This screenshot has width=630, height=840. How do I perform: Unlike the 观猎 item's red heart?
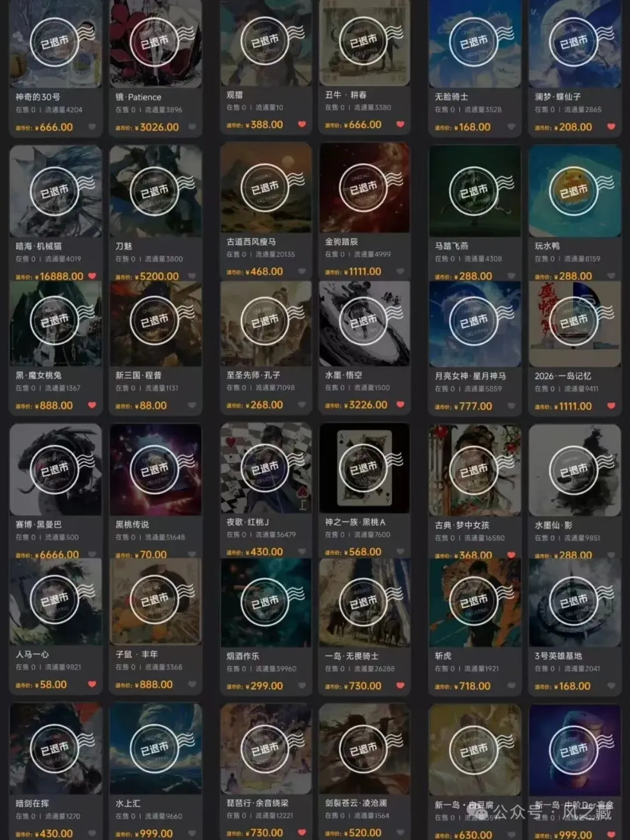302,124
